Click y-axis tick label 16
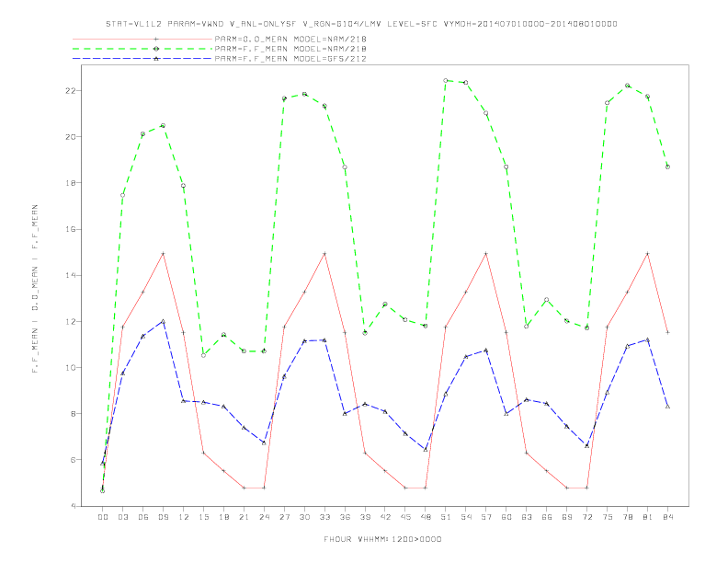The width and height of the screenshot is (728, 563). pyautogui.click(x=70, y=229)
